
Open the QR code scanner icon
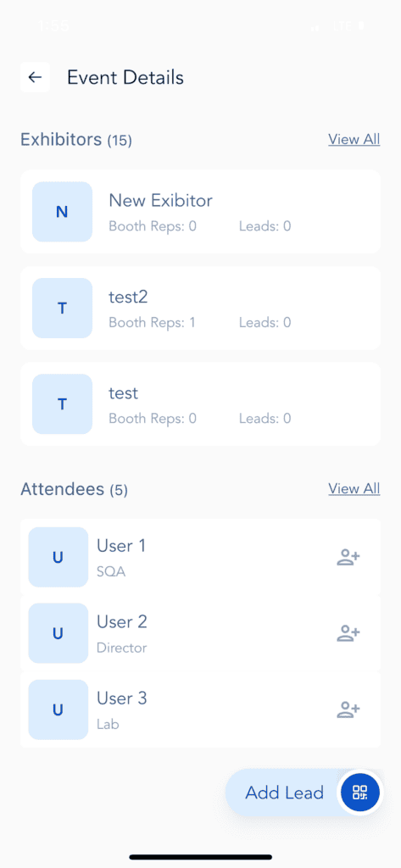tap(360, 793)
